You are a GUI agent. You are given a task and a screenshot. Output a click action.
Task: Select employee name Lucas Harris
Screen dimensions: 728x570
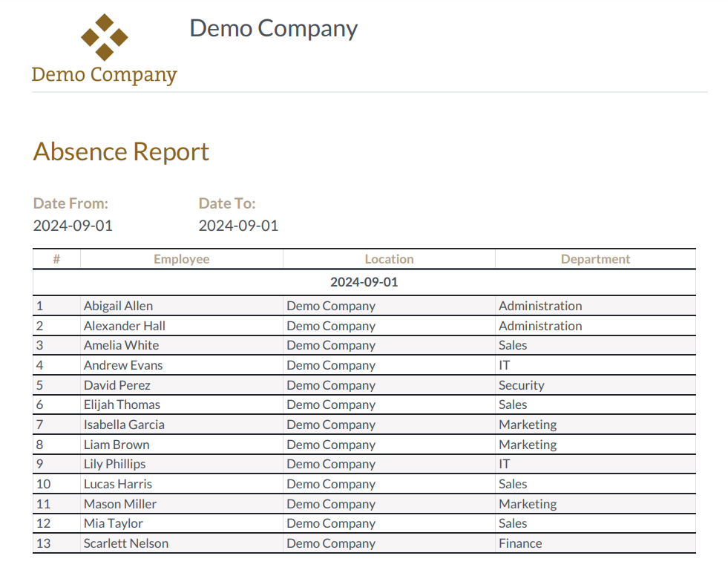[x=118, y=484]
